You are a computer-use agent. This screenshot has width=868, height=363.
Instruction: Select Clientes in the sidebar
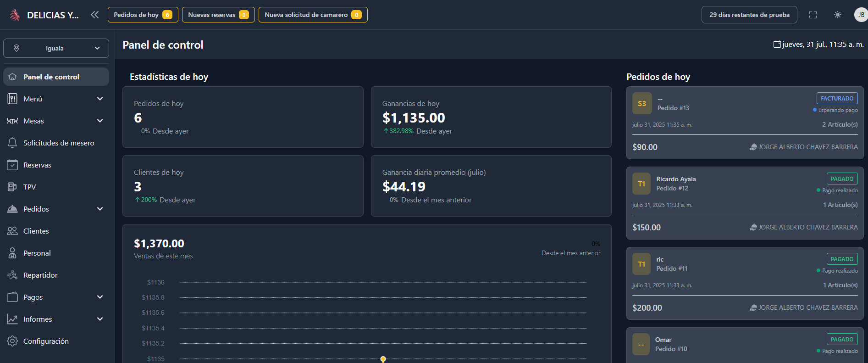click(x=36, y=231)
